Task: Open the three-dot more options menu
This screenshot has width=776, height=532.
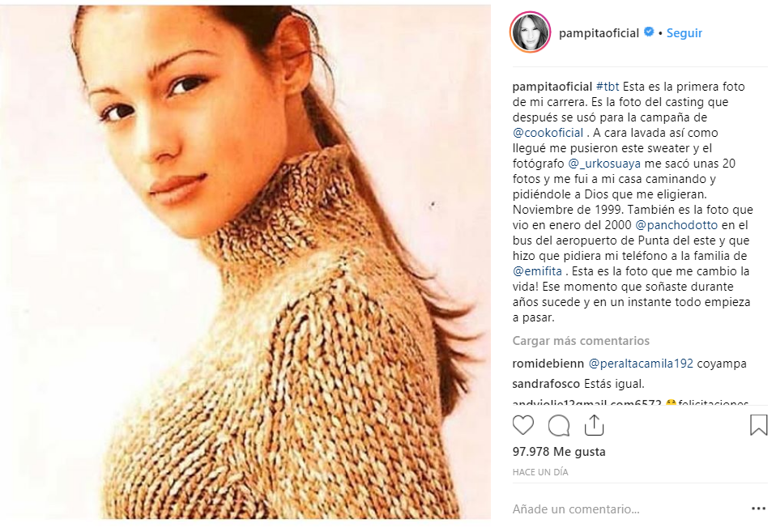Action: coord(758,509)
